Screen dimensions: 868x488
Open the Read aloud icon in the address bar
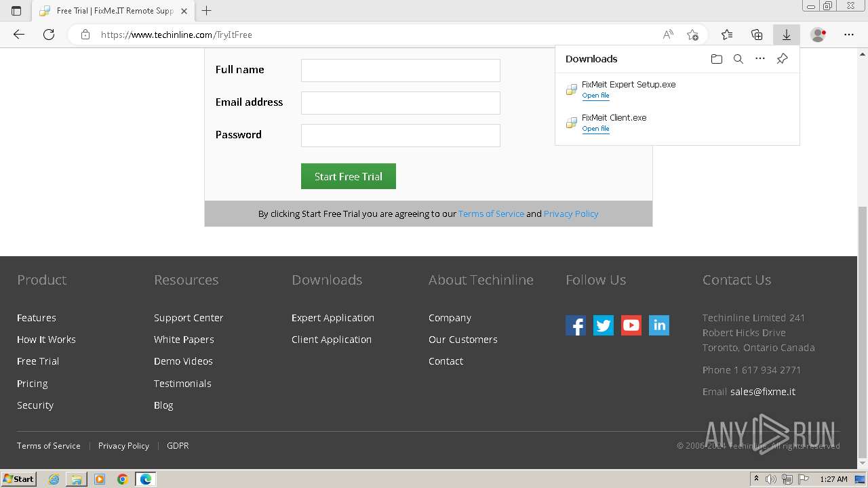[x=668, y=35]
